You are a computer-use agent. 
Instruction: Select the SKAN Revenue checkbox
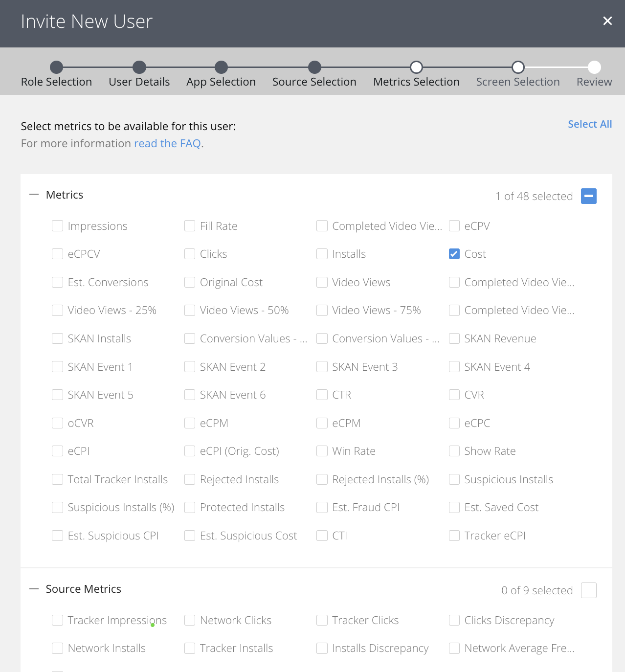454,338
